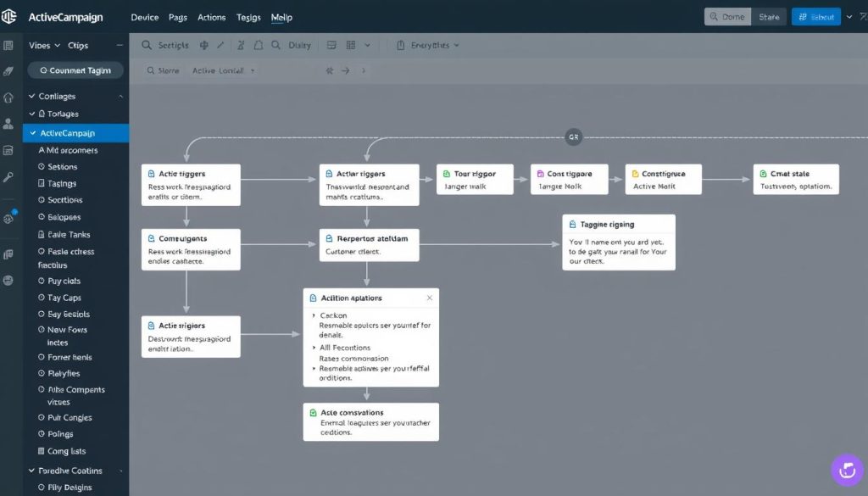Select the Melp menu item

pyautogui.click(x=281, y=17)
